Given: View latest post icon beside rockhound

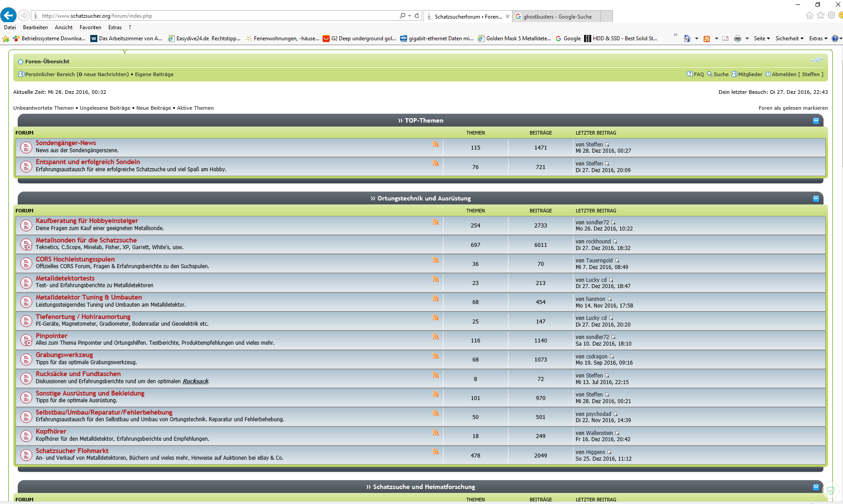Looking at the screenshot, I should point(615,242).
